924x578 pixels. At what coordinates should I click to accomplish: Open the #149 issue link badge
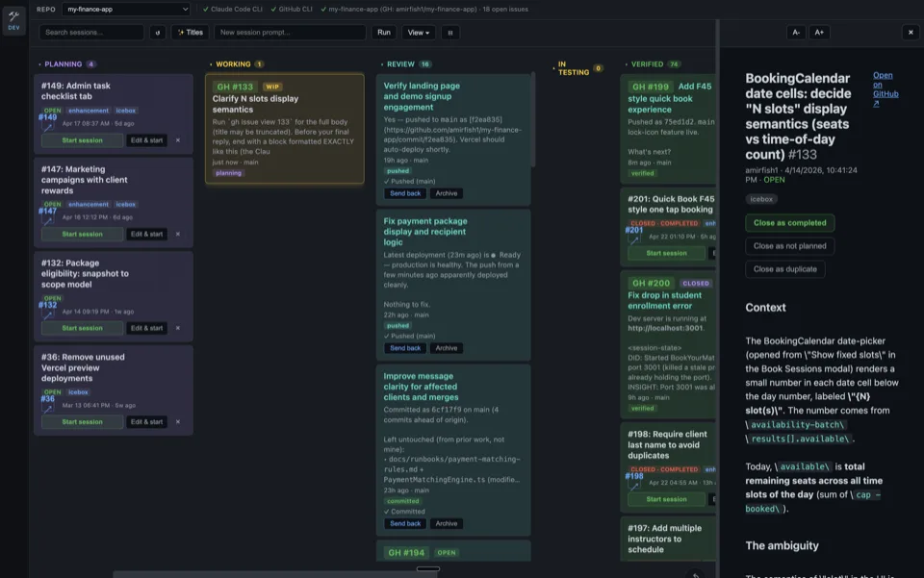coord(48,121)
